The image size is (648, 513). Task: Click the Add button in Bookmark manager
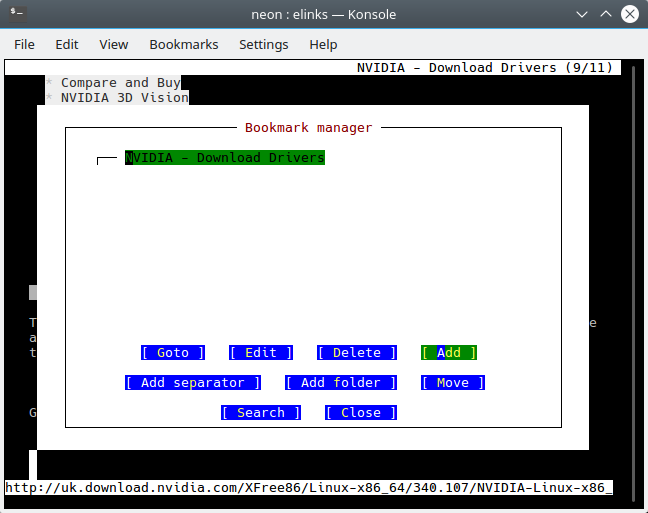click(x=449, y=353)
